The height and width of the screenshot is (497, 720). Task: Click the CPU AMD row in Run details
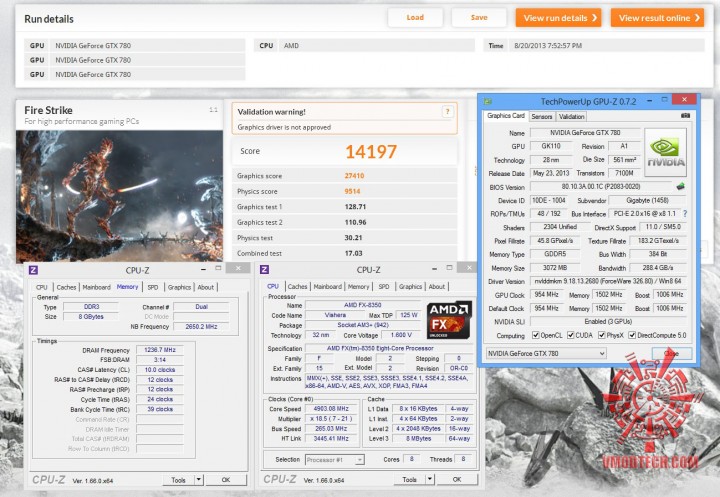(x=364, y=45)
